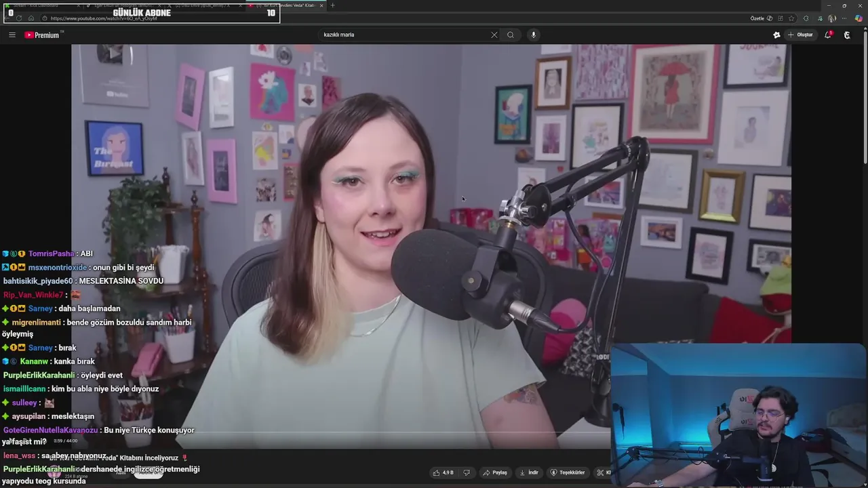Open the browser three-dots settings menu
This screenshot has height=488, width=868.
[846, 18]
